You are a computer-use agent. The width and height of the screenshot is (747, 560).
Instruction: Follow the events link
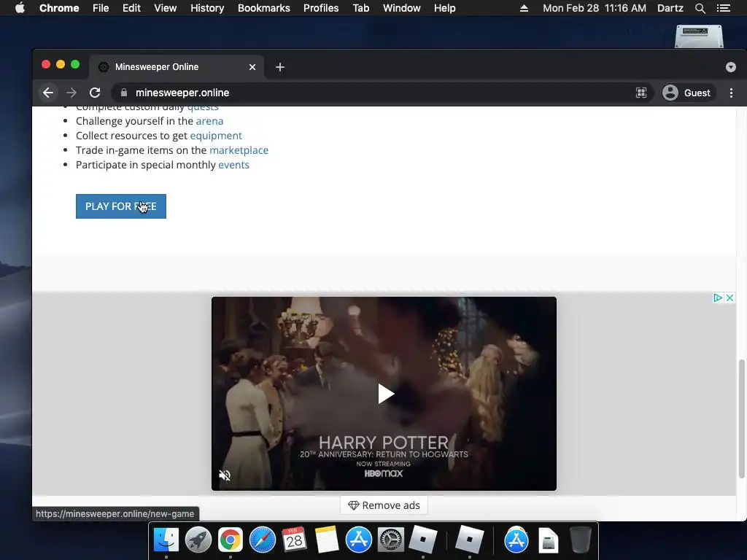coord(233,165)
